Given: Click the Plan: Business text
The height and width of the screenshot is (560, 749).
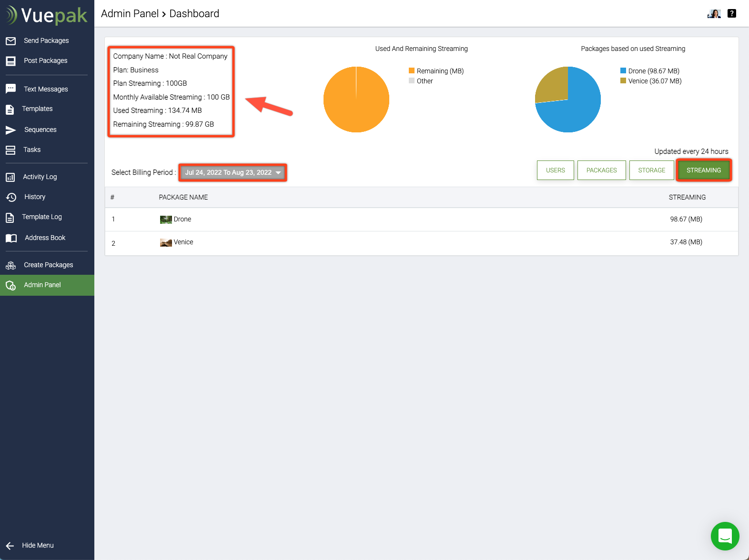Looking at the screenshot, I should point(136,70).
